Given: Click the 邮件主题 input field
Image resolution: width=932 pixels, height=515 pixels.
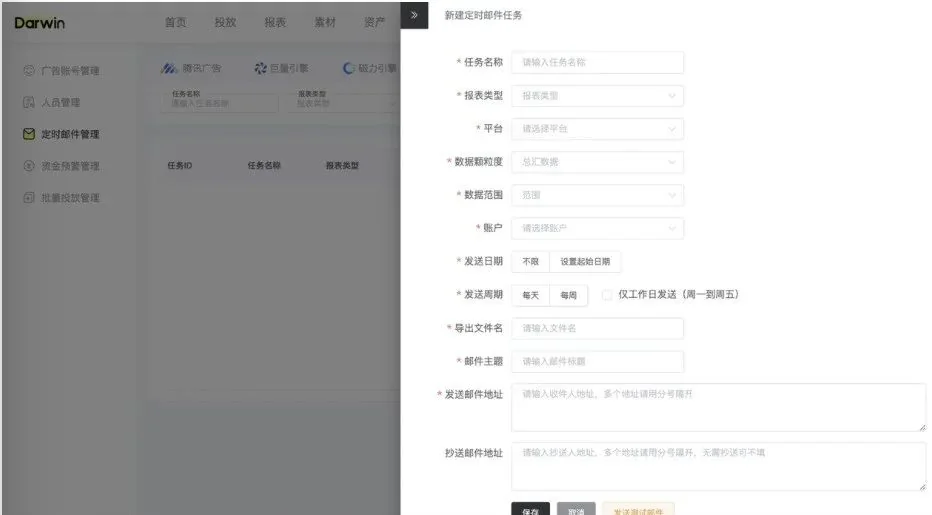Looking at the screenshot, I should 597,362.
